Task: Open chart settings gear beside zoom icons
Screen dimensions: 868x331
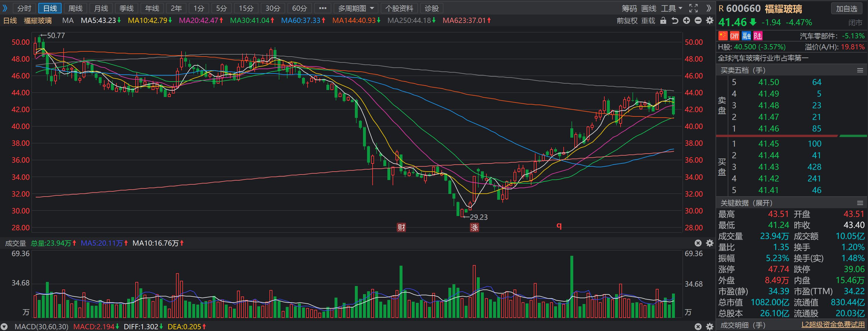Action: tap(710, 21)
